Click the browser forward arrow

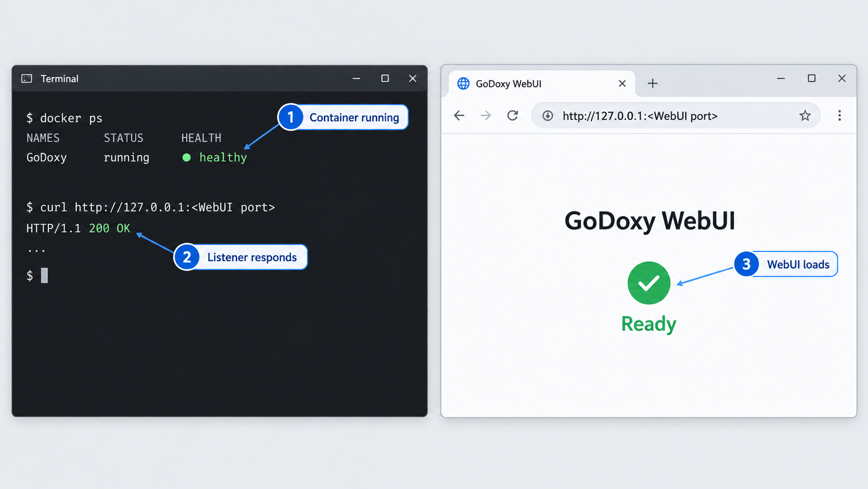point(485,115)
